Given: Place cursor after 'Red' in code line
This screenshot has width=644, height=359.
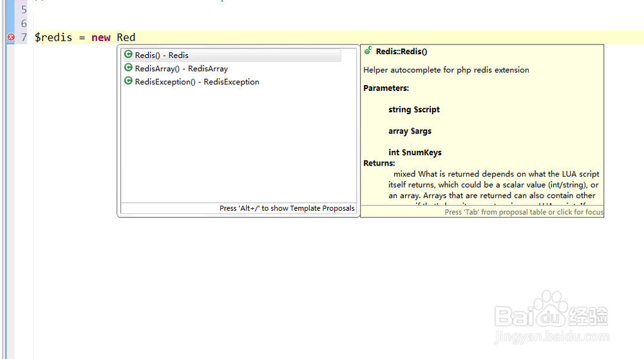Looking at the screenshot, I should coord(135,37).
